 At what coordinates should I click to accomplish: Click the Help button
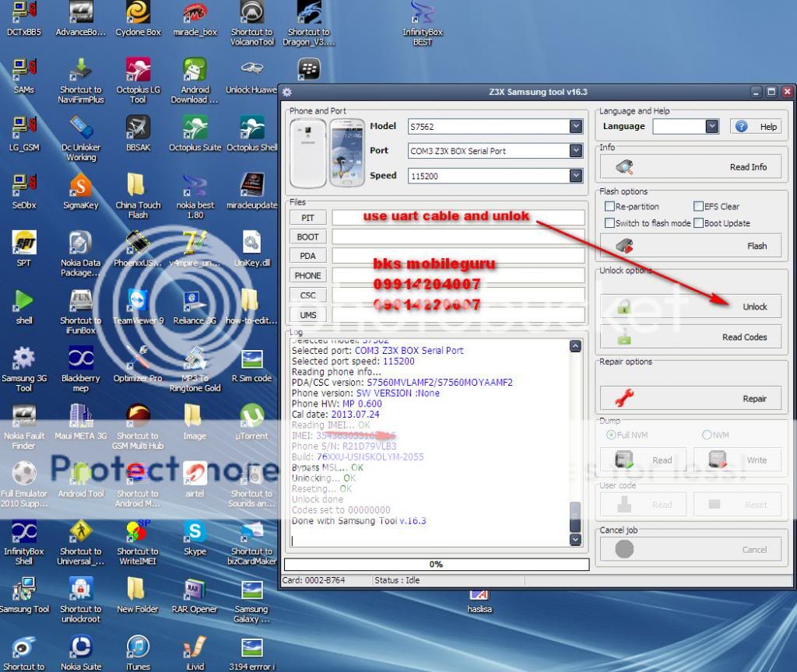756,127
